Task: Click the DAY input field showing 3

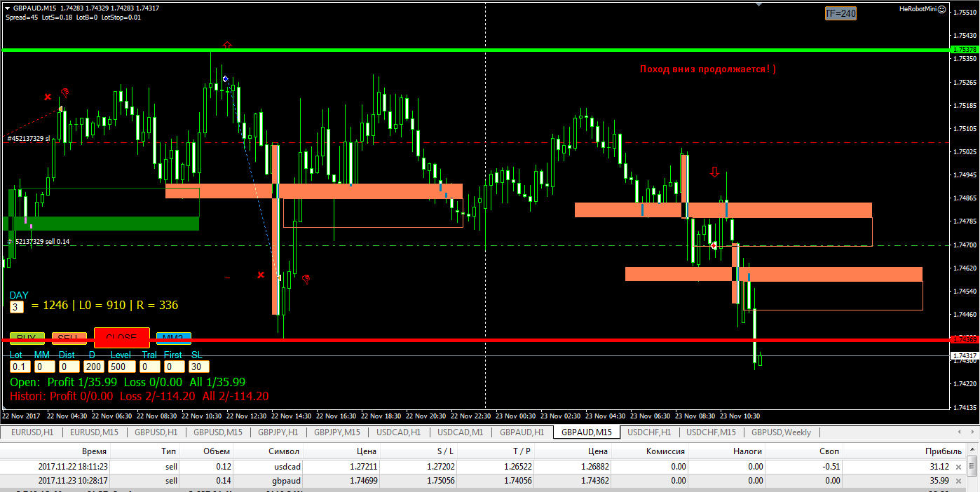Action: click(x=17, y=306)
